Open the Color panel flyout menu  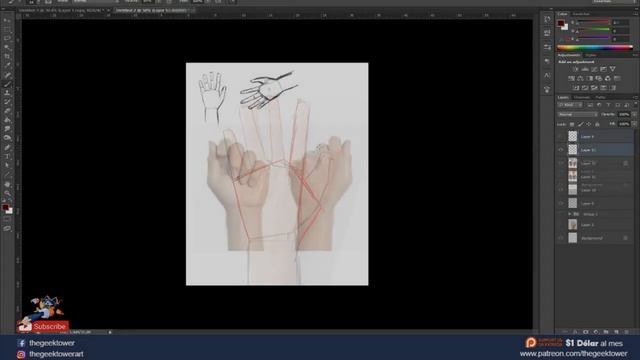pos(635,14)
